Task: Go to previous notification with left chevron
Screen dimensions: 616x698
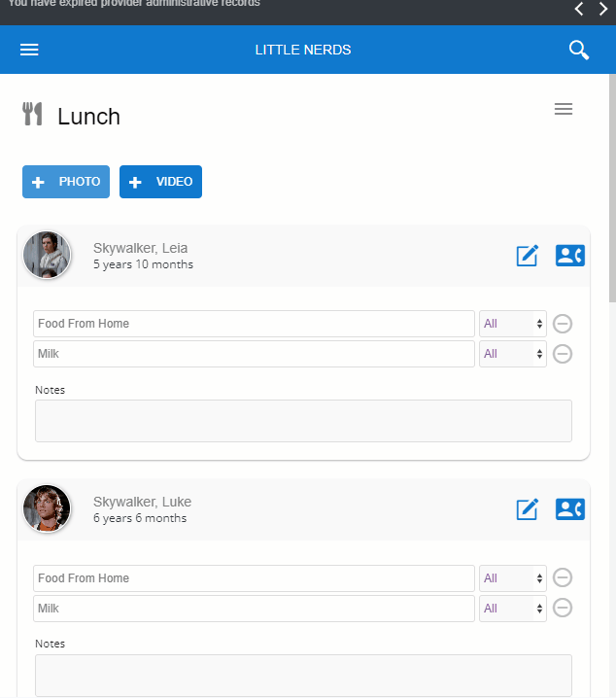Action: [x=579, y=9]
